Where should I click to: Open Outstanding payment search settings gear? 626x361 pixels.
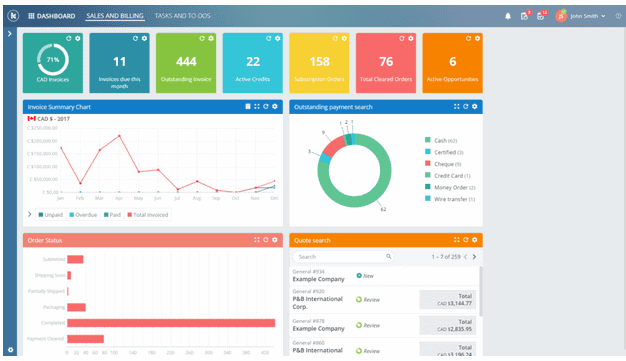coord(475,107)
